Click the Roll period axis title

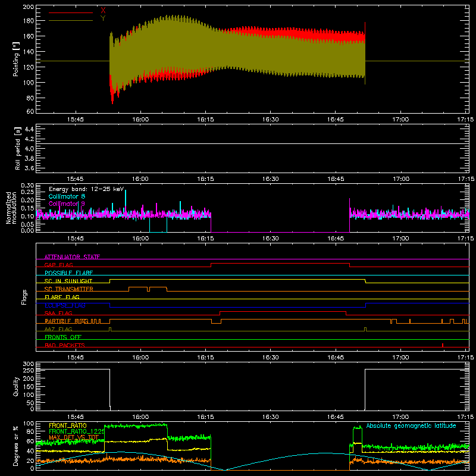pyautogui.click(x=18, y=148)
